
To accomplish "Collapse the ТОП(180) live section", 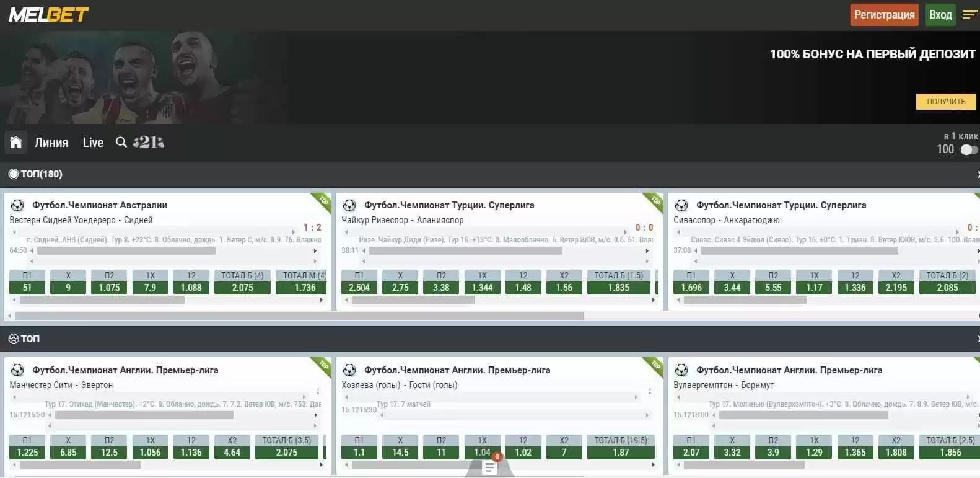I will pos(976,174).
